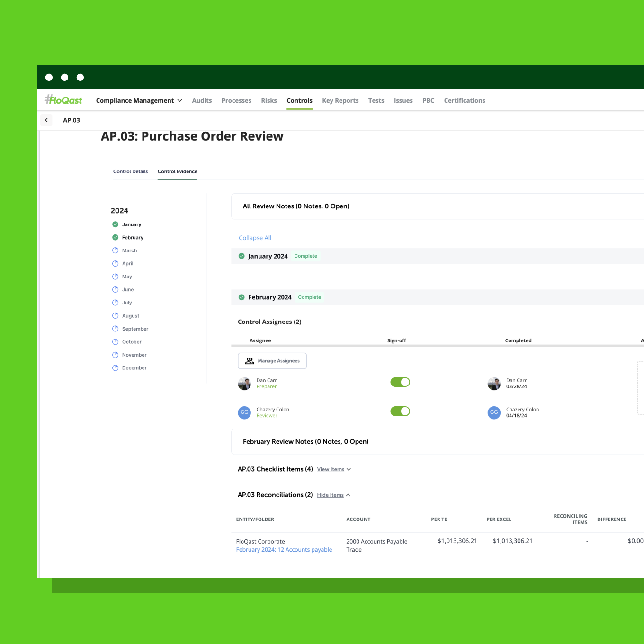Click the green check icon next to January
Viewport: 644px width, 644px height.
pos(115,224)
